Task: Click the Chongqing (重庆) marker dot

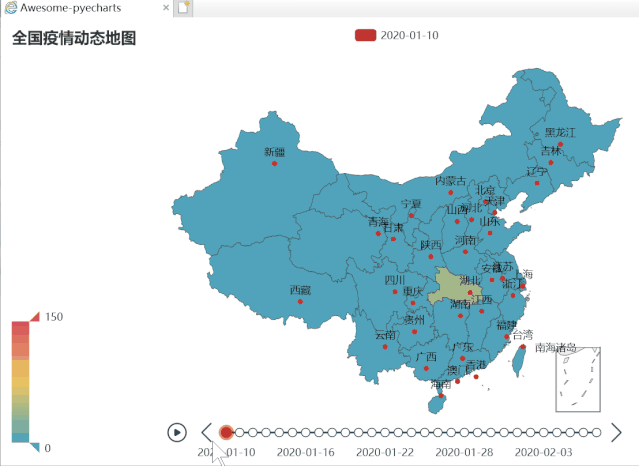Action: tap(413, 303)
